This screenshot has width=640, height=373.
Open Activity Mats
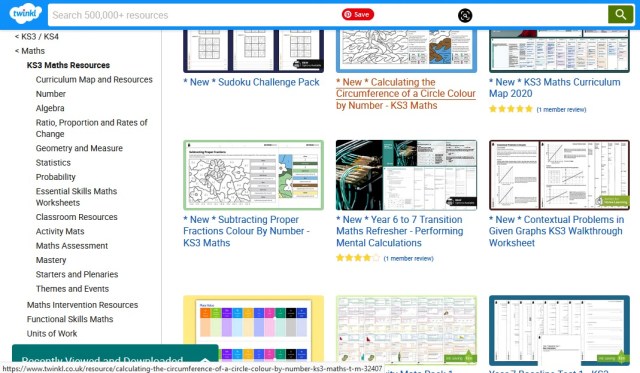point(60,231)
